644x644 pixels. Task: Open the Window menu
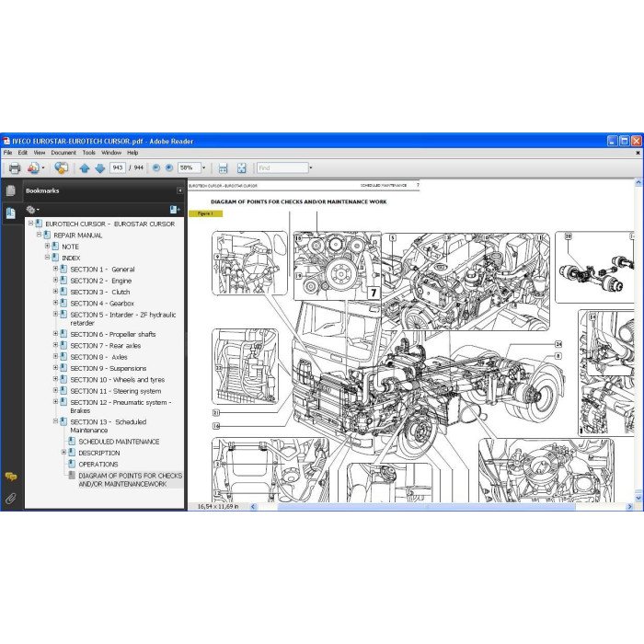(111, 153)
